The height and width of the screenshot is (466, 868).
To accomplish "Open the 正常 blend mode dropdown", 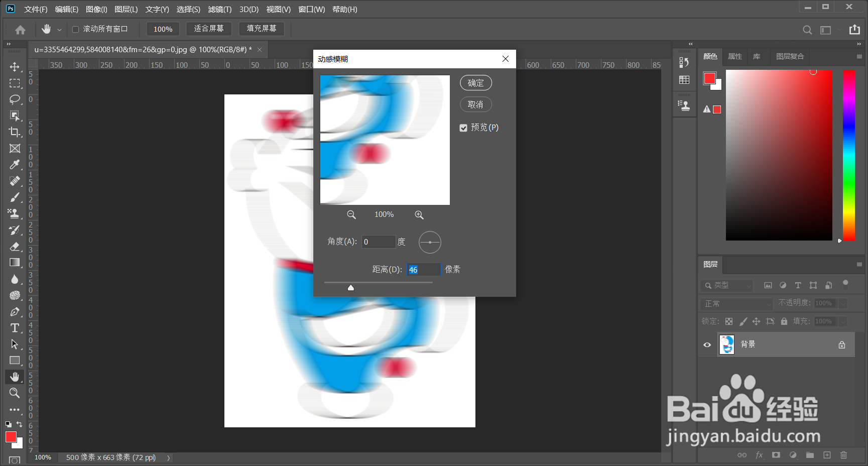I will point(736,303).
